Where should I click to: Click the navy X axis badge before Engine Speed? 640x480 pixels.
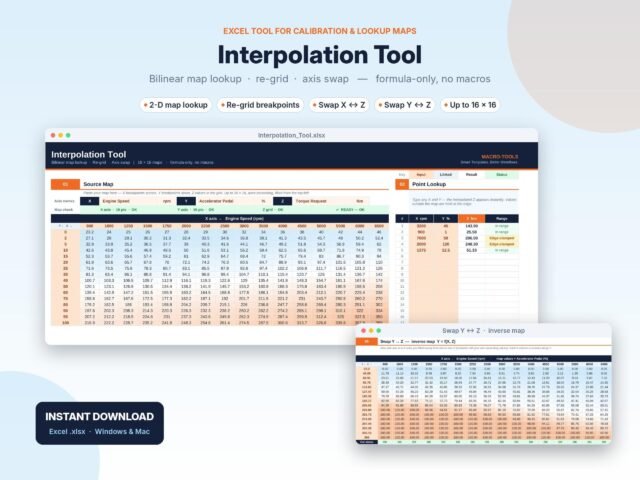(89, 201)
